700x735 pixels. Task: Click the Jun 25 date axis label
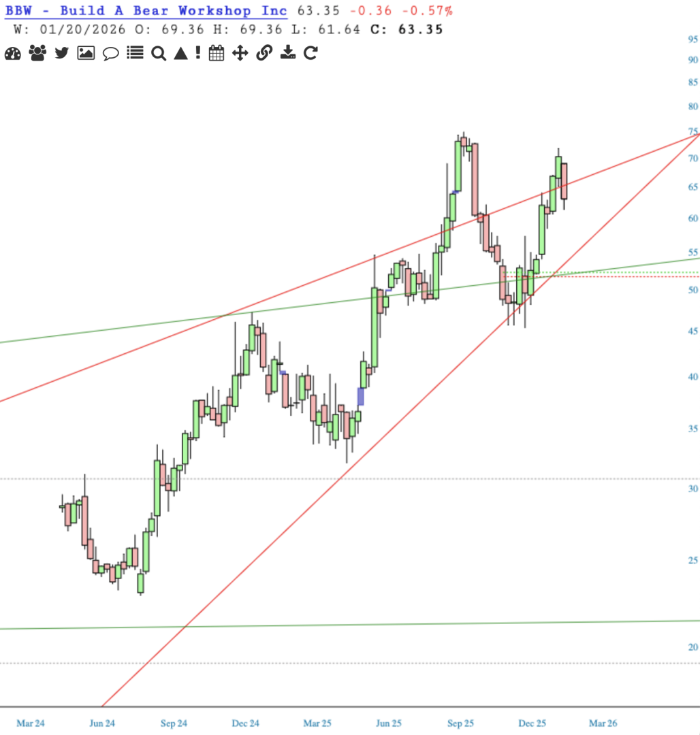(389, 723)
